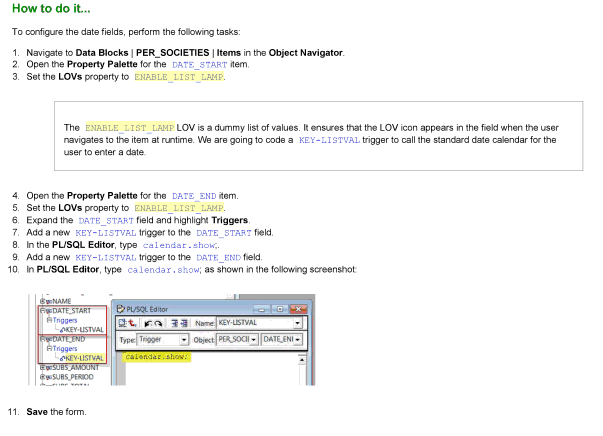Open the Name dropdown showing KEY-LISTVAL
Viewport: 603px width, 436px height.
tap(298, 324)
